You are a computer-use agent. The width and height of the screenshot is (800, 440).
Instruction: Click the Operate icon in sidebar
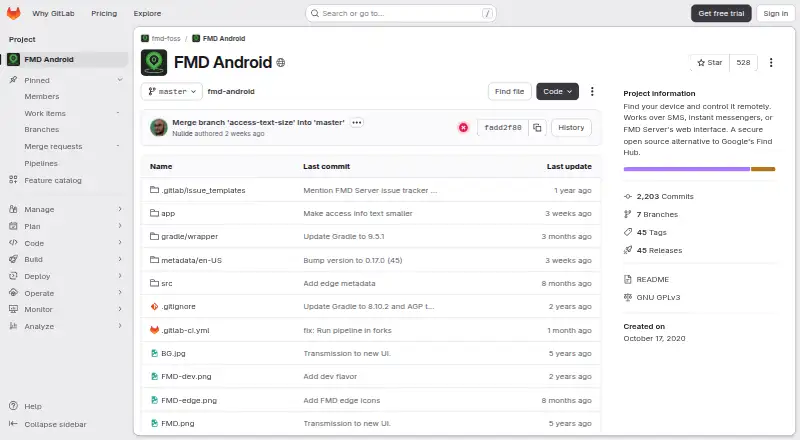coord(13,293)
